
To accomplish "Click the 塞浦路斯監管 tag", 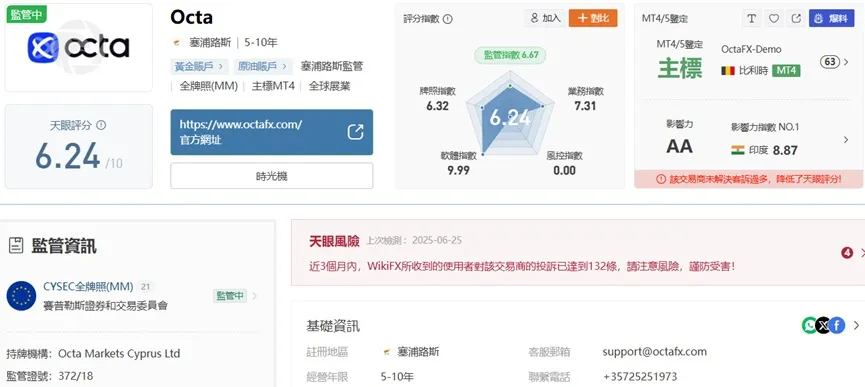I will pos(332,67).
